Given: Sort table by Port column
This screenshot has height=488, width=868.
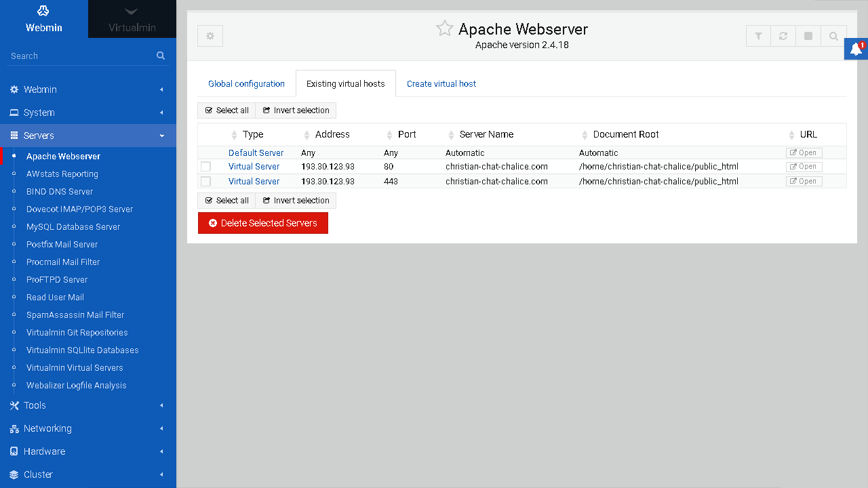Looking at the screenshot, I should click(406, 134).
